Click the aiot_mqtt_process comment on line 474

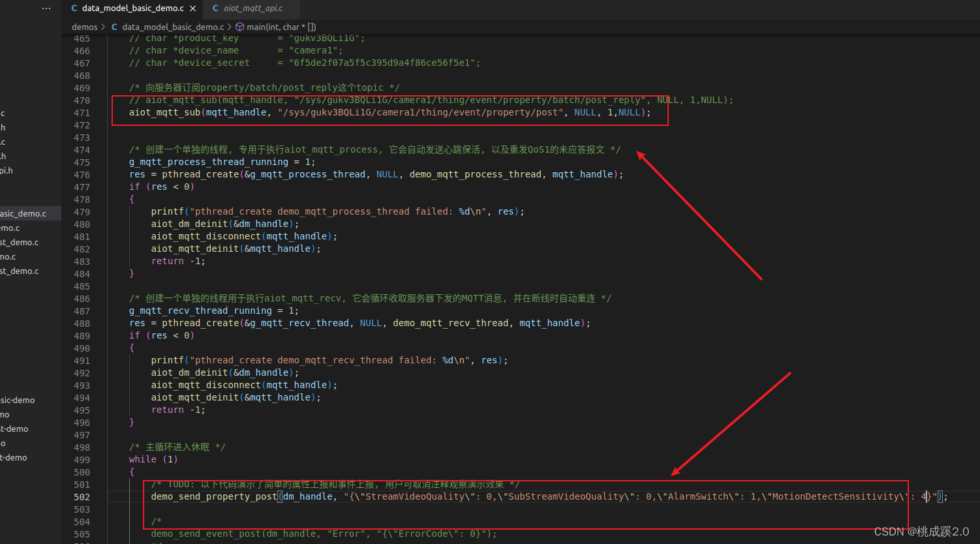375,150
